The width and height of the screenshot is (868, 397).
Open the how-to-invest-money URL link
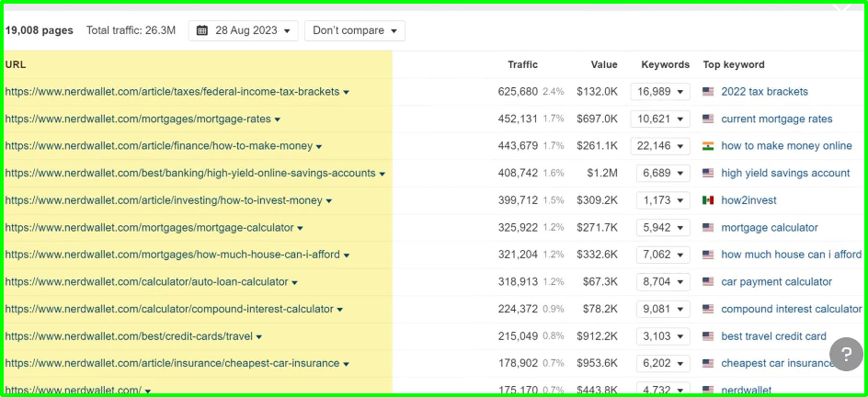164,200
